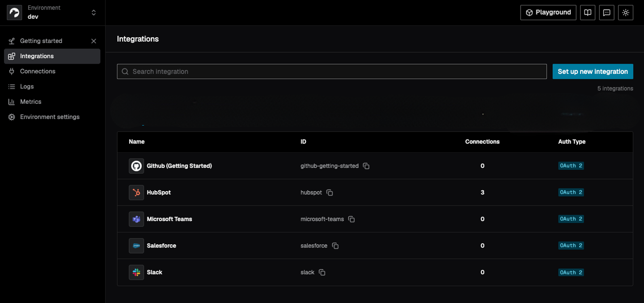Click Set up new integration
This screenshot has height=303, width=644.
(593, 72)
